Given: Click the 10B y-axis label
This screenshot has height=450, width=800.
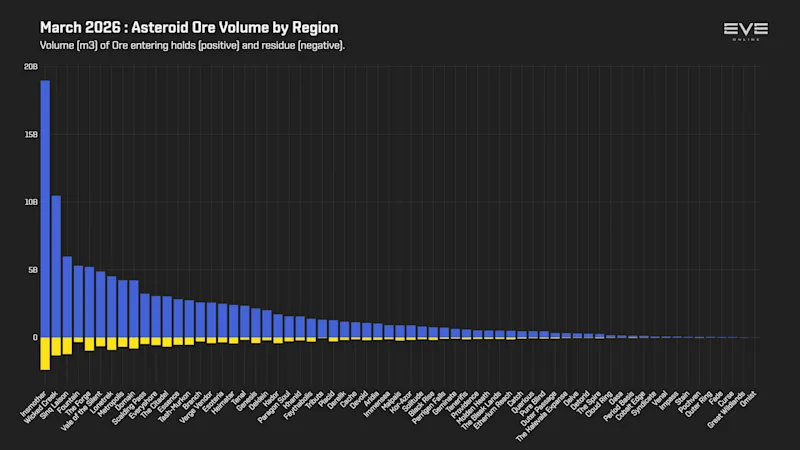Looking at the screenshot, I should 31,202.
